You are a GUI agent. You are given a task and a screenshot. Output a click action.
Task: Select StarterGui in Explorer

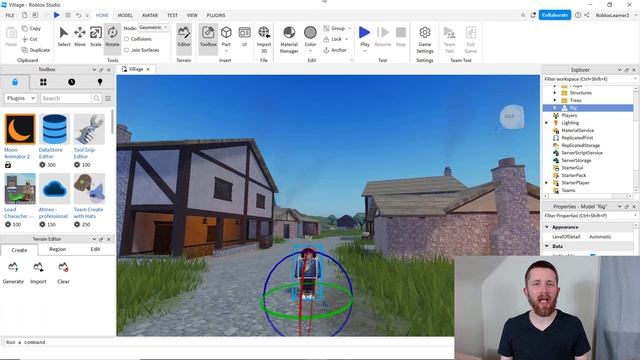(572, 168)
